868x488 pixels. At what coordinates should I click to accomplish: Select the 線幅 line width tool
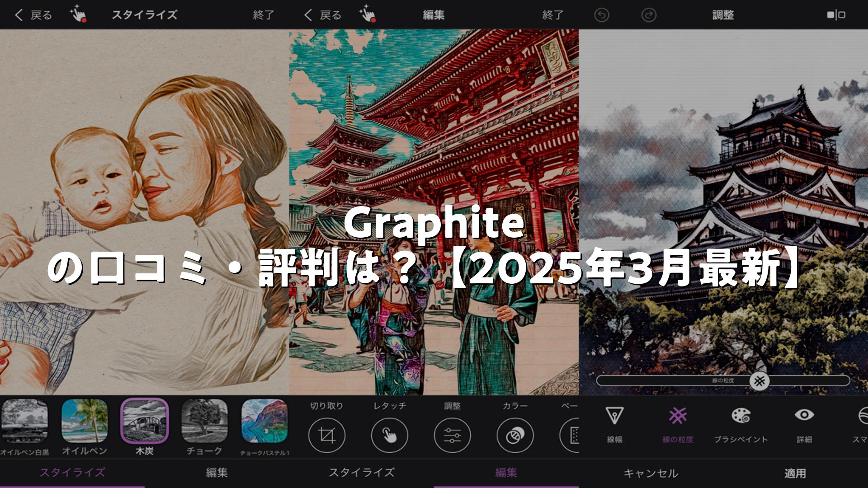[x=614, y=425]
